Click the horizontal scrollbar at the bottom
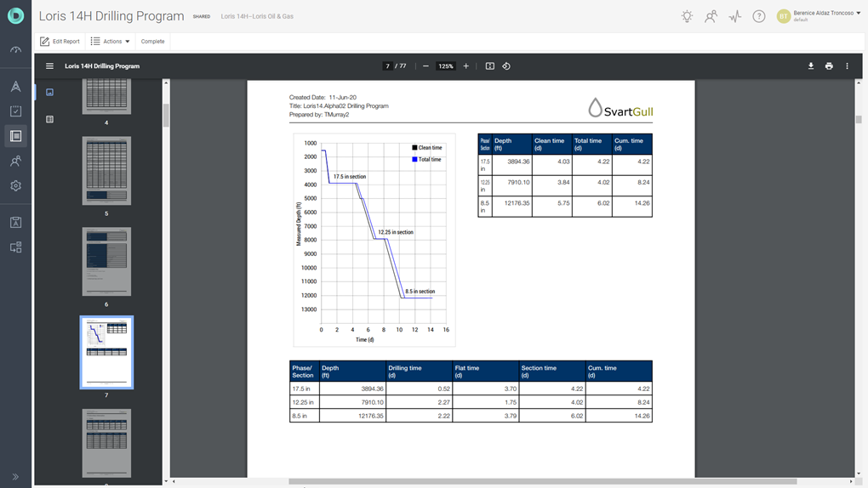Viewport: 868px width, 488px height. [x=543, y=481]
